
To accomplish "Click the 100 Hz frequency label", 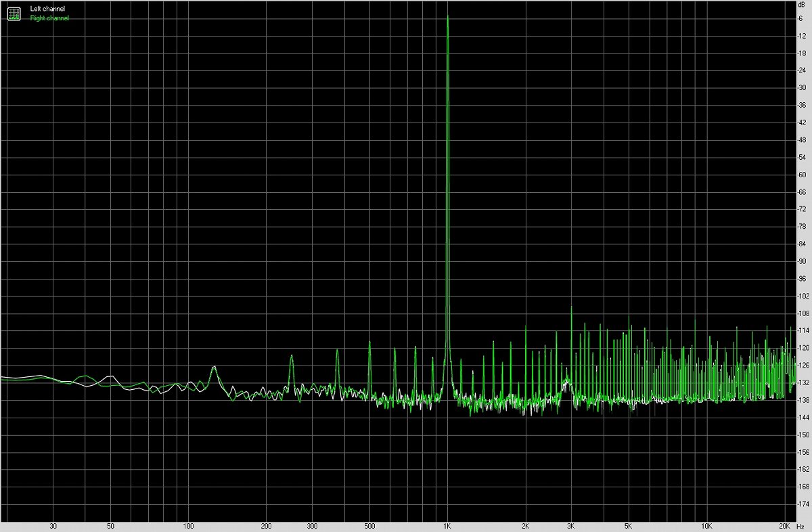I will 187,525.
